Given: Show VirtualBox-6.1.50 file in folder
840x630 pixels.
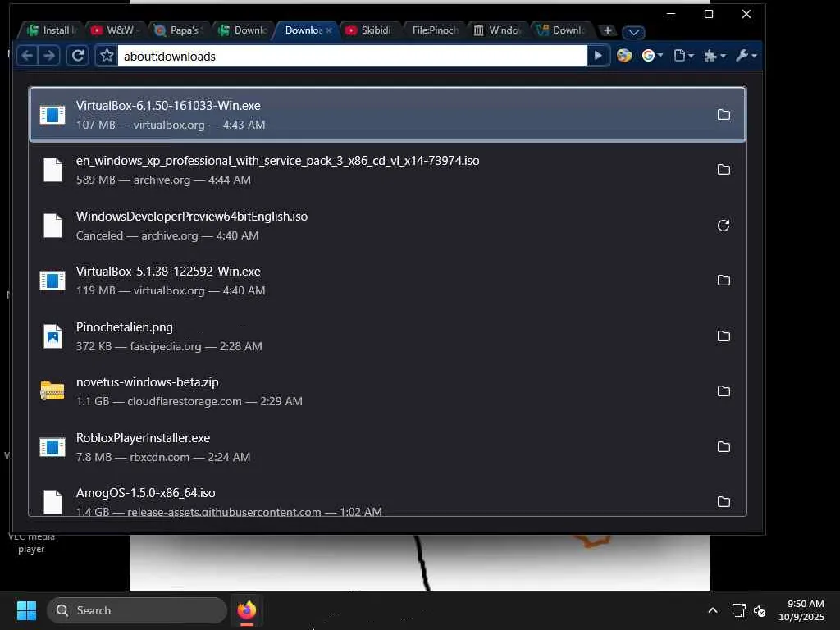Looking at the screenshot, I should coord(724,115).
